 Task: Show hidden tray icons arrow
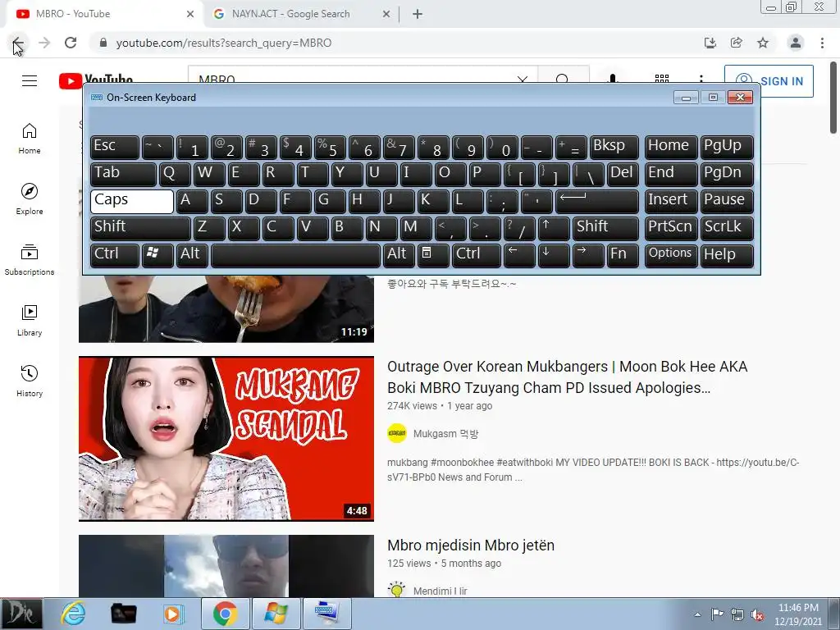pyautogui.click(x=697, y=614)
